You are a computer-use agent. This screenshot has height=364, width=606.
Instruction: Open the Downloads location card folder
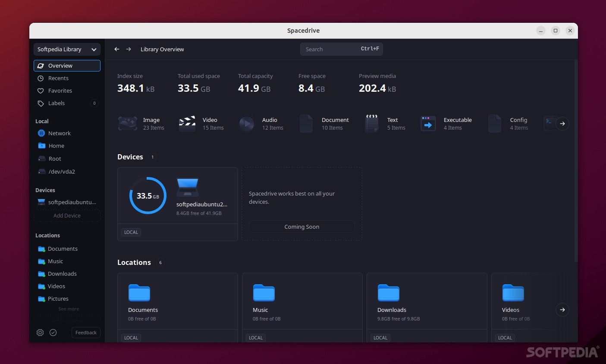click(x=389, y=293)
